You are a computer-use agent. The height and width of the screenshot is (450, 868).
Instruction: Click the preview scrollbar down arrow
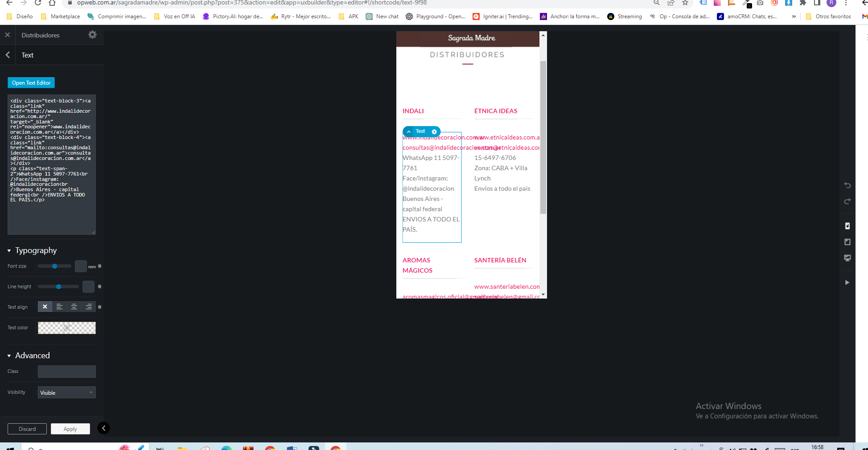pyautogui.click(x=543, y=295)
